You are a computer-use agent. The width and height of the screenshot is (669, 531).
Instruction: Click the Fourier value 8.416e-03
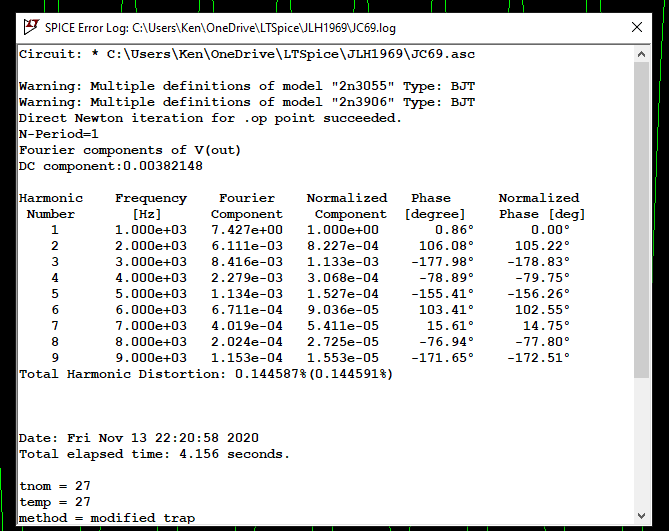click(x=247, y=262)
